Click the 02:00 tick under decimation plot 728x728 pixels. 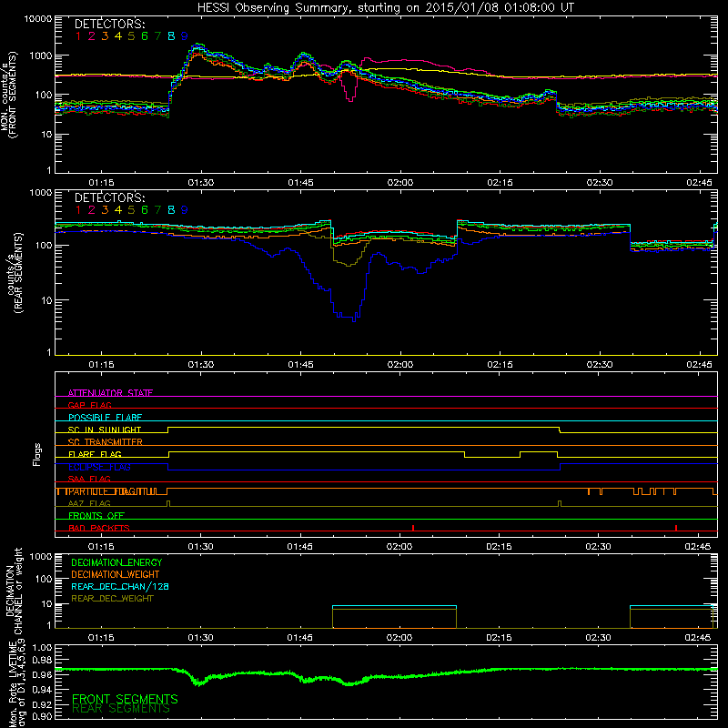pyautogui.click(x=399, y=638)
